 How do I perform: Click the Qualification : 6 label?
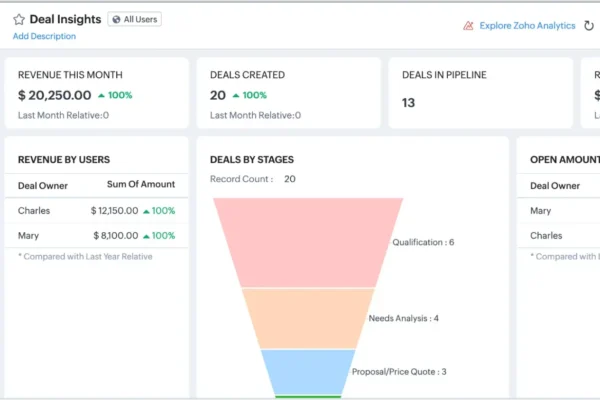423,242
